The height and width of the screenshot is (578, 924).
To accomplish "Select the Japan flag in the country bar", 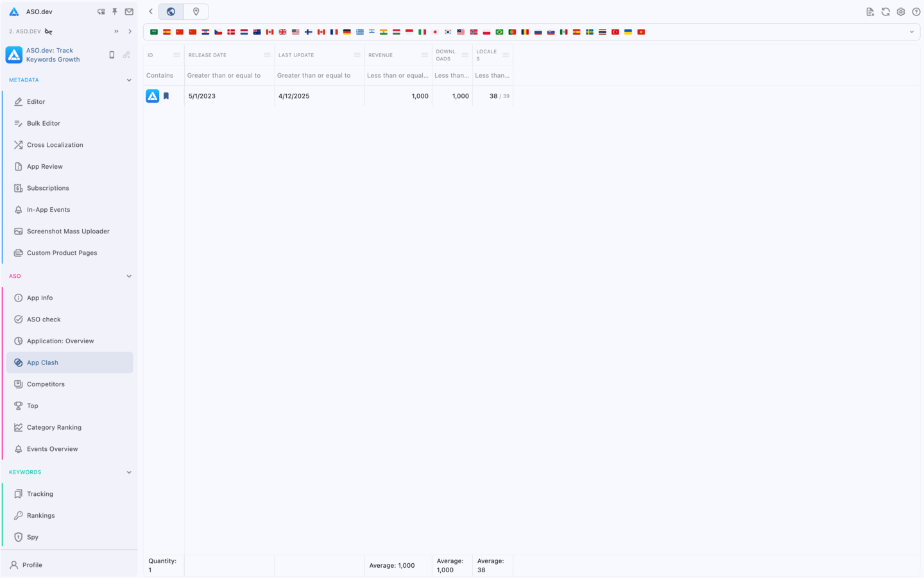I will pos(435,32).
